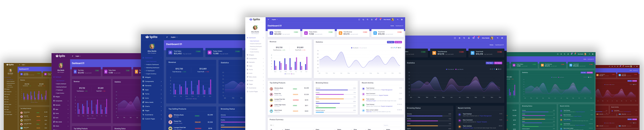Image resolution: width=644 pixels, height=130 pixels.
Task: Open the This Year dropdown in the white Statistics card
Action: (x=390, y=42)
